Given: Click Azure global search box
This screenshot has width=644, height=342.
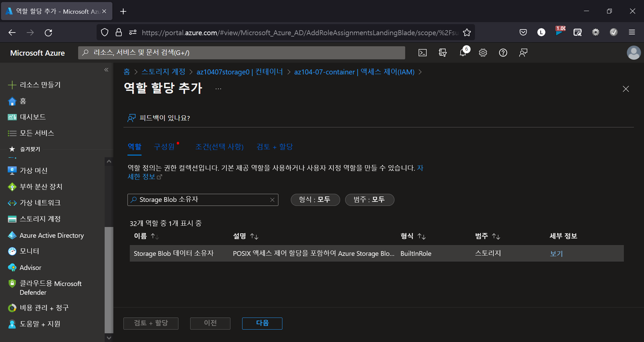Looking at the screenshot, I should [x=241, y=53].
